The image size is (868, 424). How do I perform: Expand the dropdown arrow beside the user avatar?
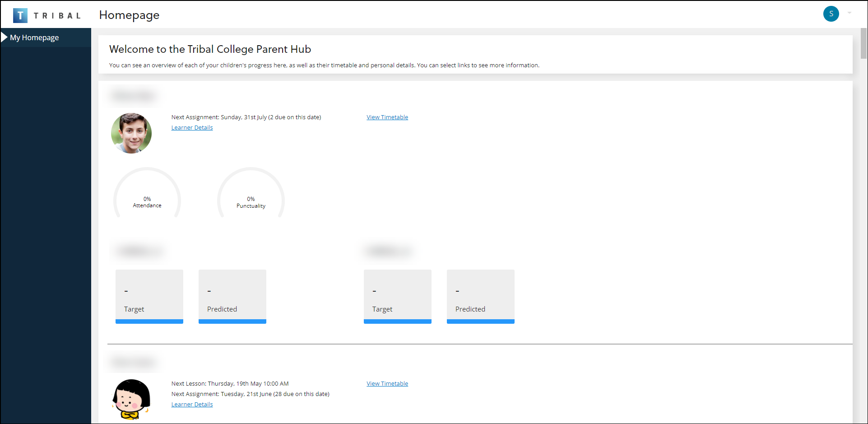pos(849,13)
